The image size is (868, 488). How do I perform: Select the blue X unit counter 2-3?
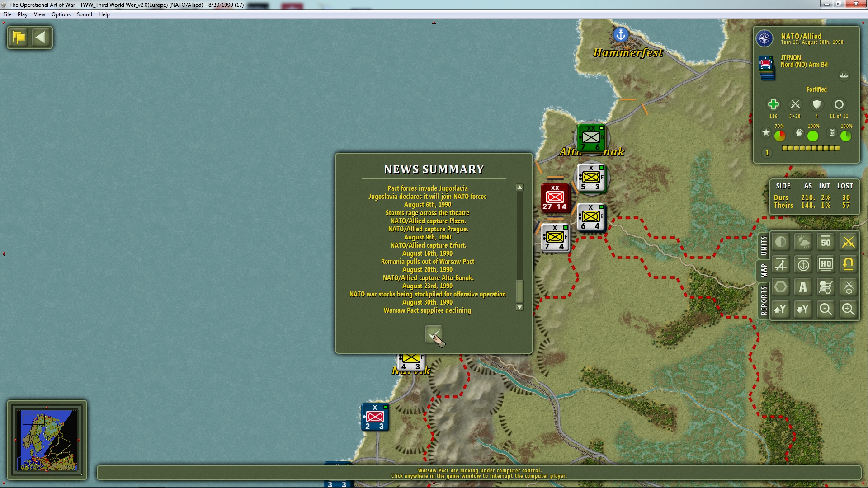[x=375, y=417]
